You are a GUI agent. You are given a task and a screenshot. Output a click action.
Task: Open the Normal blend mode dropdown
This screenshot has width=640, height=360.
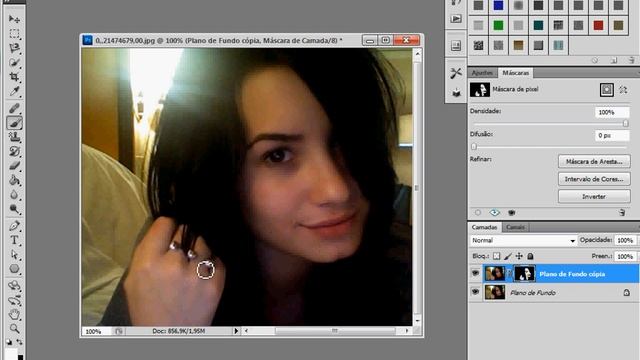tap(523, 240)
